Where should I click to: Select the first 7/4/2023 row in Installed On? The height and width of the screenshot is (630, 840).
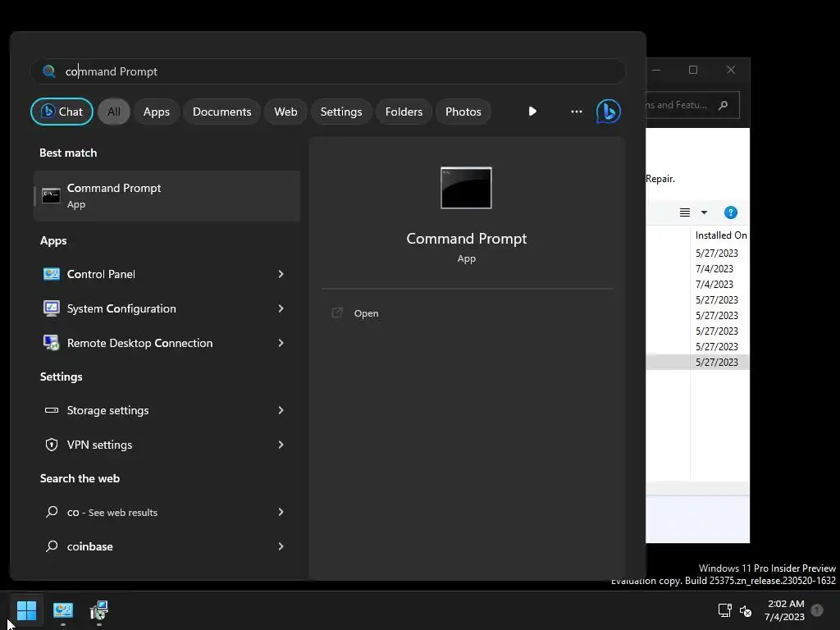coord(714,269)
